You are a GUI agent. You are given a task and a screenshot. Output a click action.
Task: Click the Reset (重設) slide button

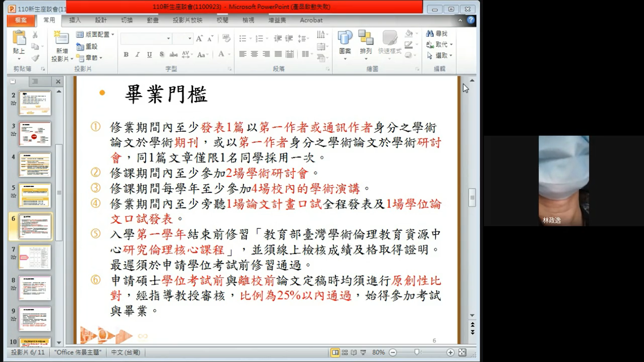click(87, 46)
